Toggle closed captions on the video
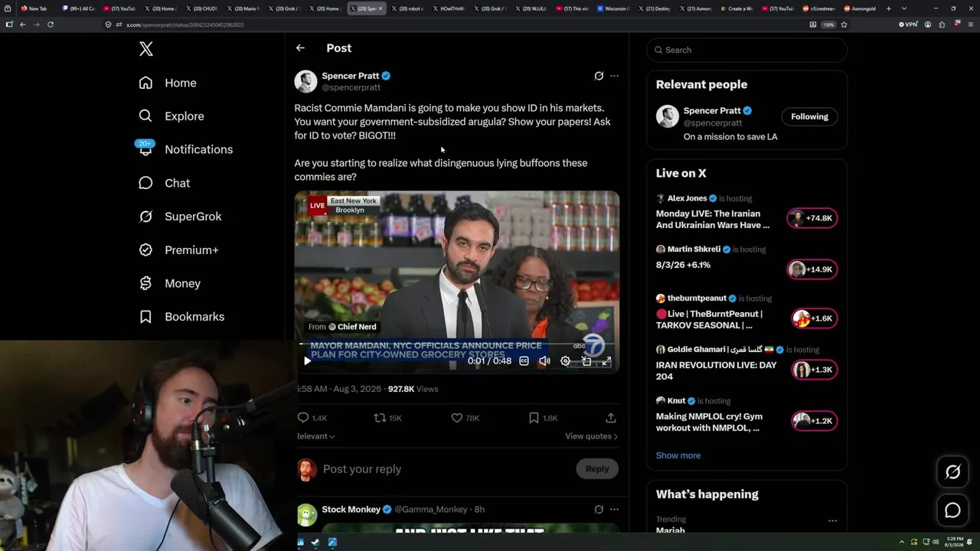Viewport: 980px width, 551px height. pyautogui.click(x=524, y=360)
